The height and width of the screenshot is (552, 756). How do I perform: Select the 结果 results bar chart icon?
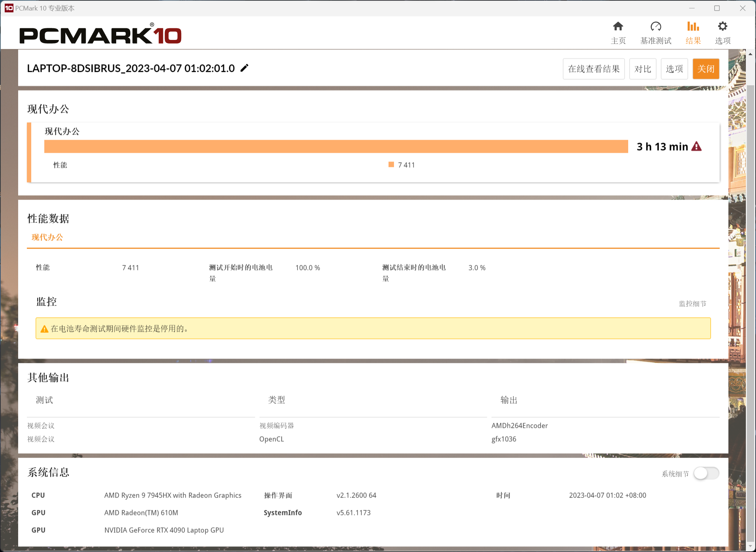pos(693,26)
